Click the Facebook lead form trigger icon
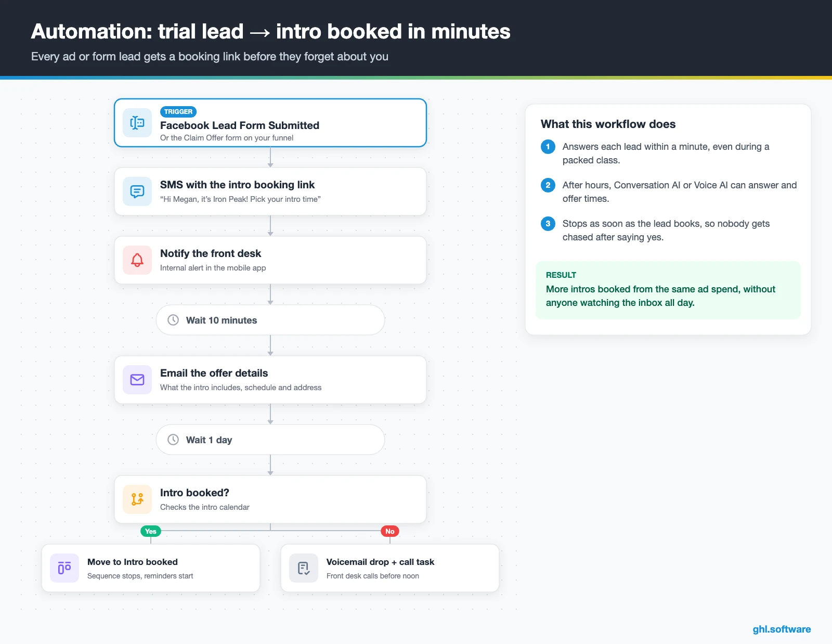Screen dimensions: 832x644 pyautogui.click(x=137, y=123)
